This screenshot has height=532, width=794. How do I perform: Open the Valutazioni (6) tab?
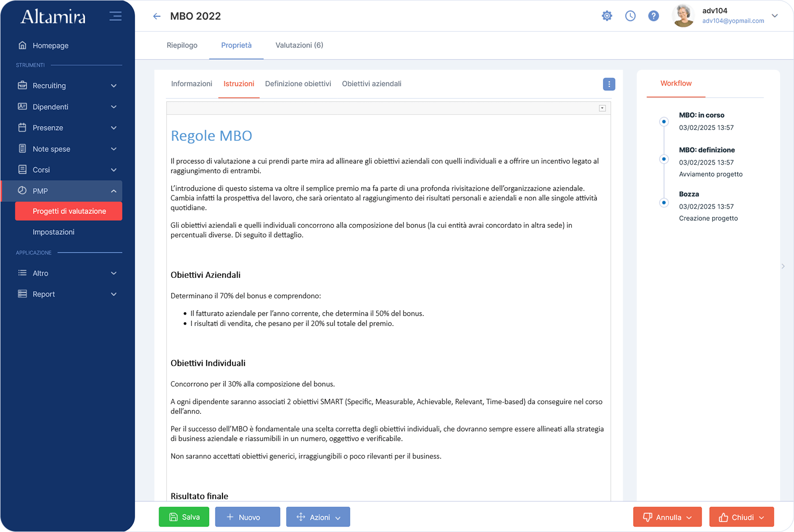tap(299, 45)
